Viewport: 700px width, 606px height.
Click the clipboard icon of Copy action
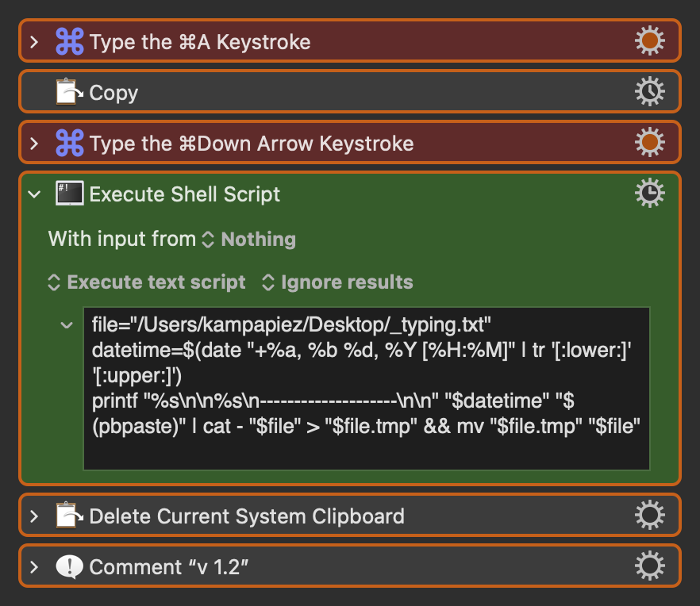(70, 93)
